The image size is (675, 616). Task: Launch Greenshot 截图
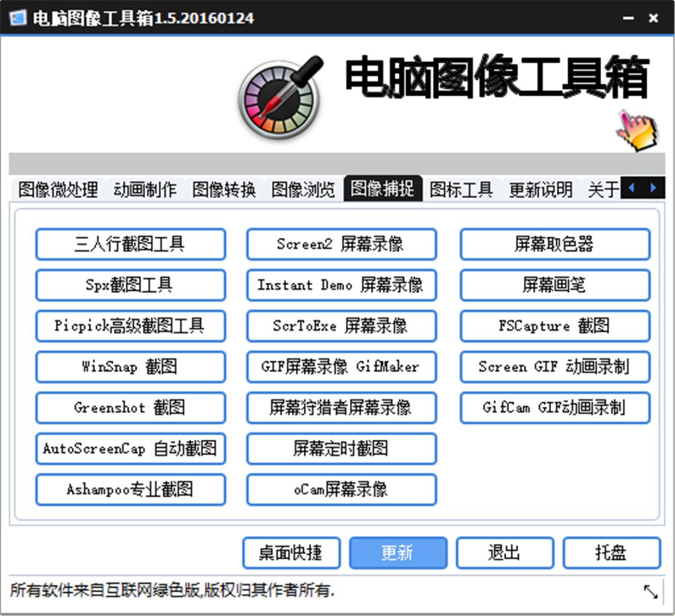point(131,408)
